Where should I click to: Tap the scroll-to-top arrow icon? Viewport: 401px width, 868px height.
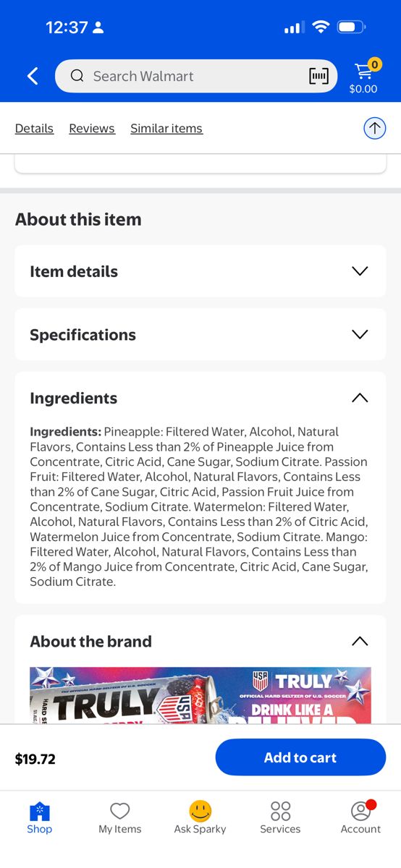coord(374,129)
